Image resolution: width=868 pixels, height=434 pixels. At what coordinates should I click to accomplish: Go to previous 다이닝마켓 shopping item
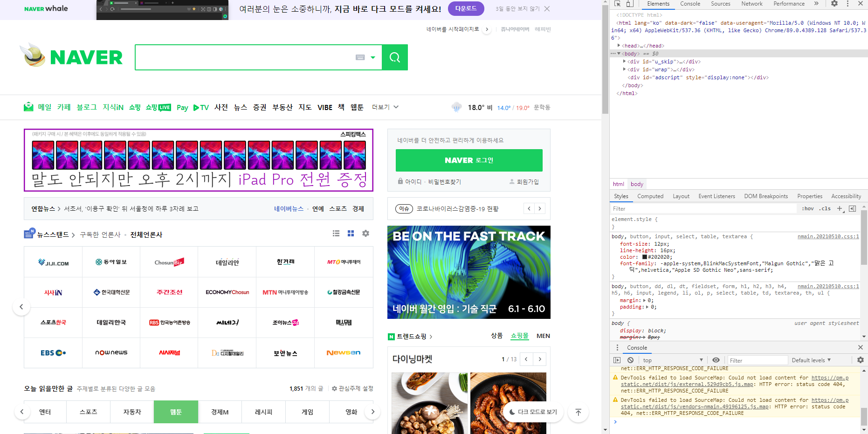[526, 359]
